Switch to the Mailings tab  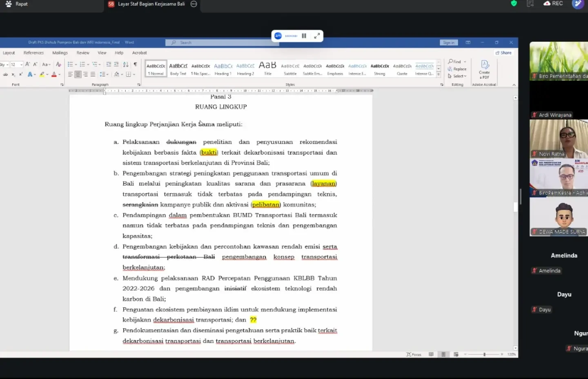pyautogui.click(x=60, y=53)
